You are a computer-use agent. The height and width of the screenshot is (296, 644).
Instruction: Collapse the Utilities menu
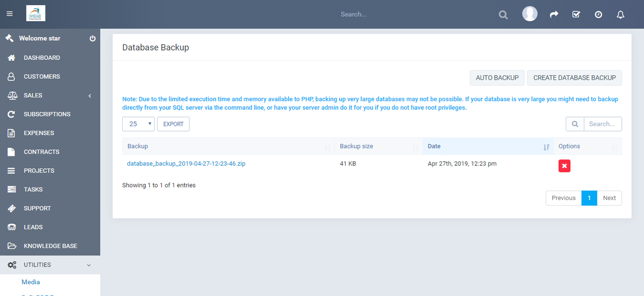pyautogui.click(x=50, y=265)
